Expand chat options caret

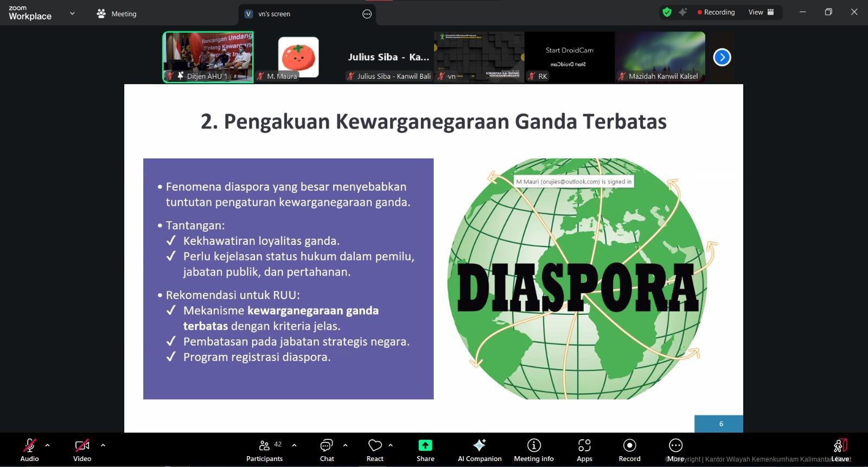point(345,445)
